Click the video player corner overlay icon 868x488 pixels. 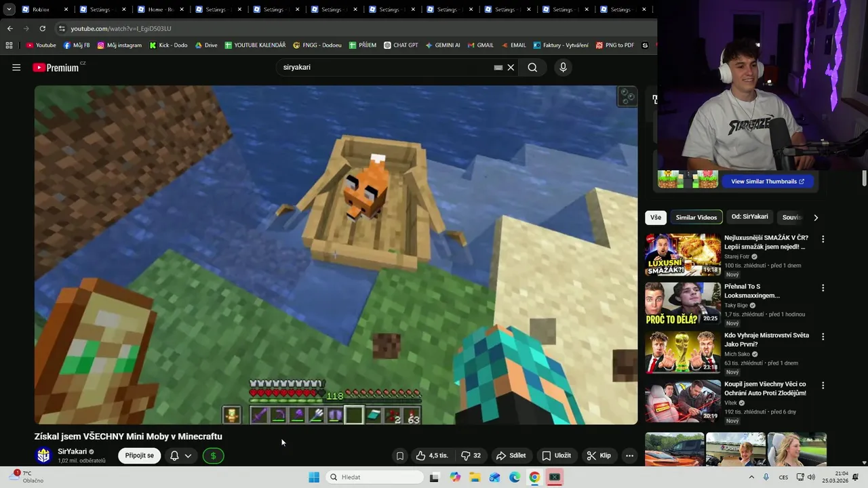pyautogui.click(x=627, y=97)
